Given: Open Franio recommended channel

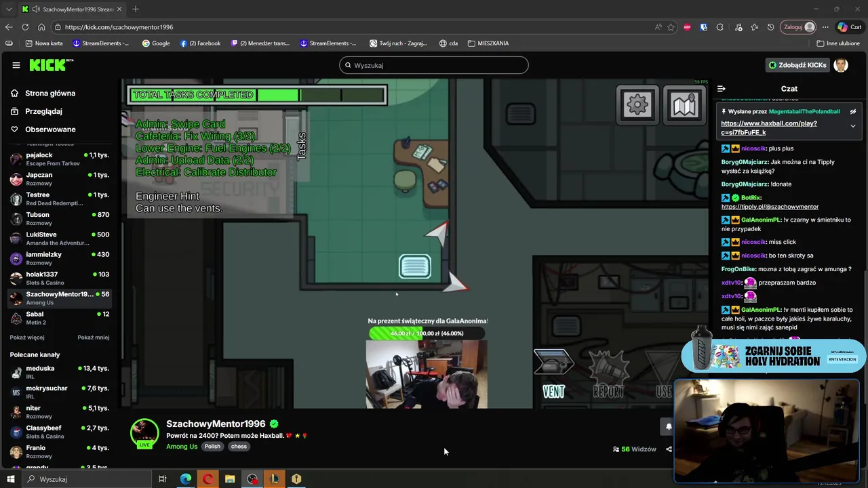Looking at the screenshot, I should [x=60, y=451].
